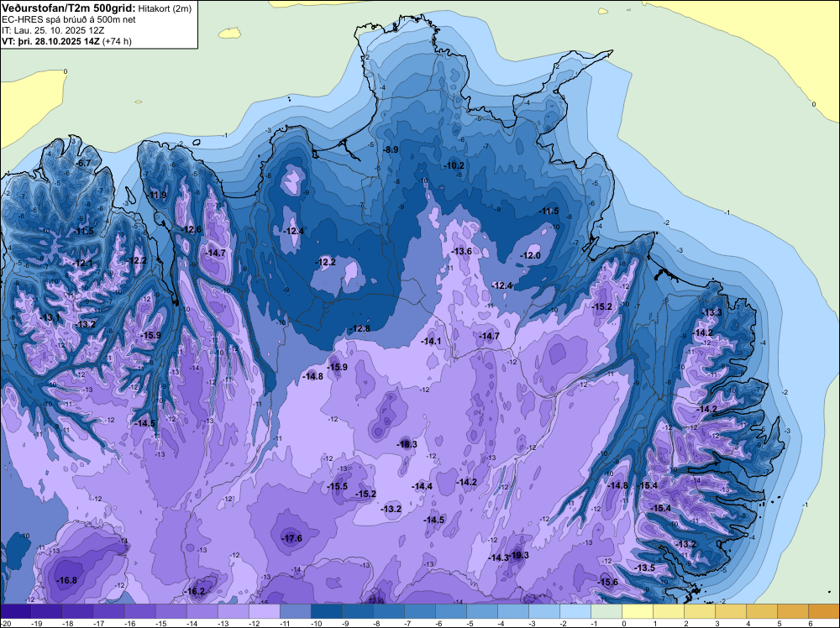840x628 pixels.
Task: Click the dark blue legend swatch between -10 and -9
Action: click(327, 611)
